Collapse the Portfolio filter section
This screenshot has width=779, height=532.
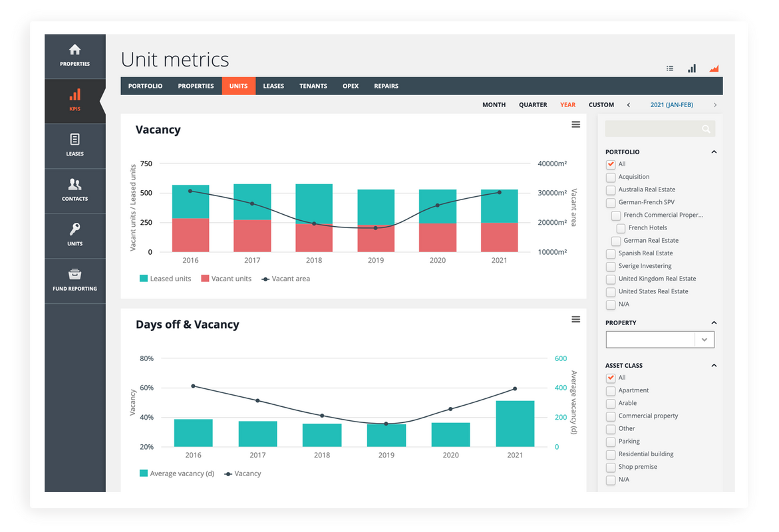(714, 152)
